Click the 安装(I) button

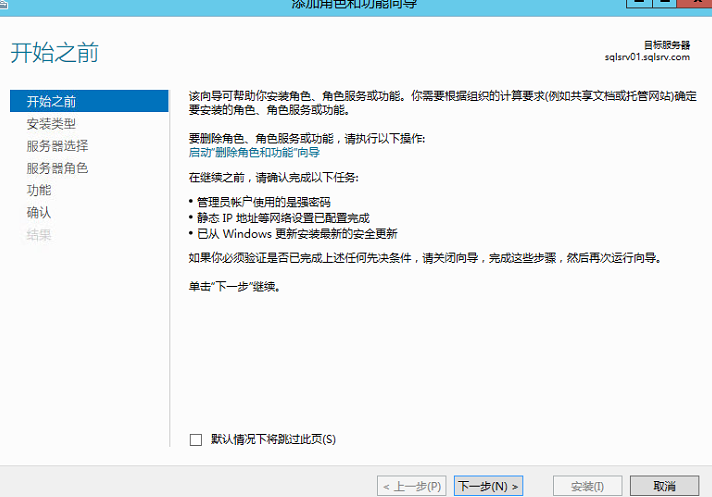(x=587, y=486)
